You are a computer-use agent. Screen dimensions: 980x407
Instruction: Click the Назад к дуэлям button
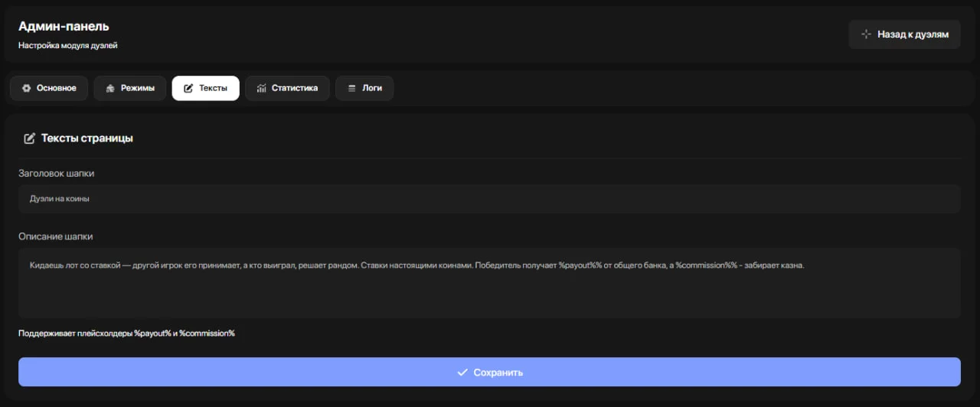tap(904, 34)
